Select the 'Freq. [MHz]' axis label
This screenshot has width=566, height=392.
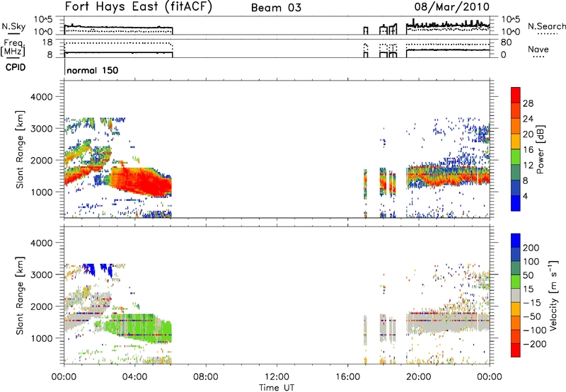click(x=13, y=47)
